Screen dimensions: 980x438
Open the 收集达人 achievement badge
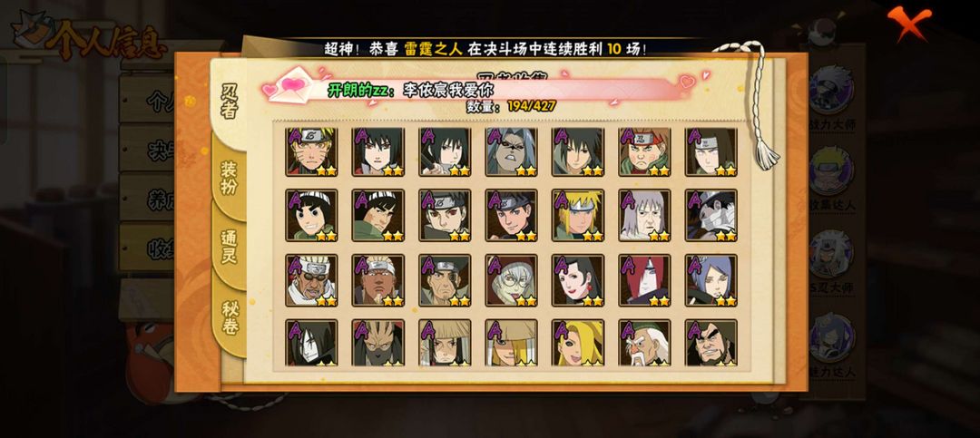point(831,178)
